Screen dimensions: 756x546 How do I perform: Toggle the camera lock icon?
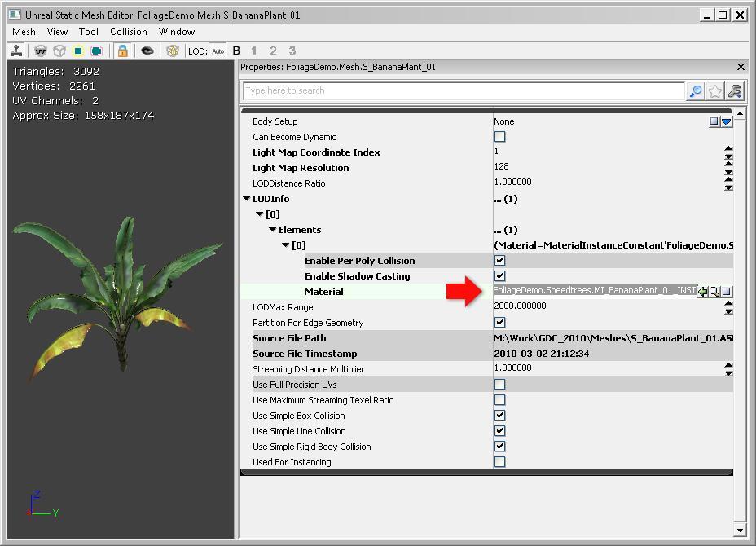[x=121, y=50]
